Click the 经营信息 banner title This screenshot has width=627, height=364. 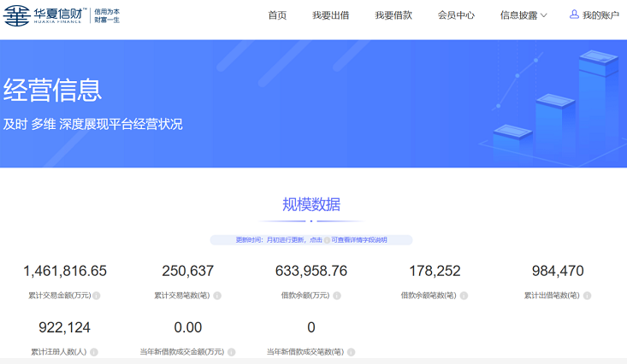[x=53, y=90]
